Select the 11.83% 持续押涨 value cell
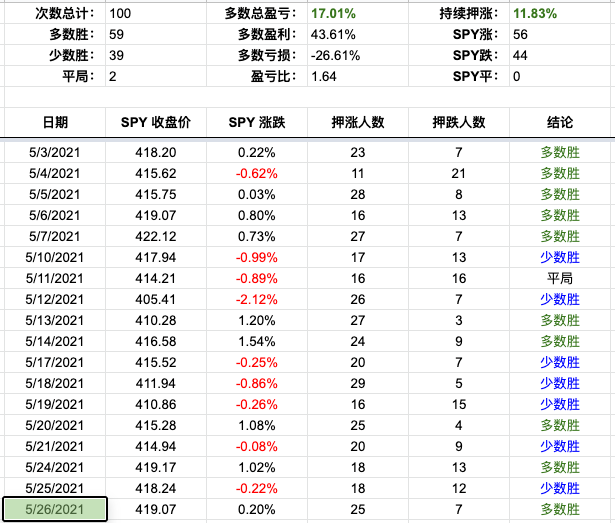Screen dimensions: 615x523 [x=537, y=15]
